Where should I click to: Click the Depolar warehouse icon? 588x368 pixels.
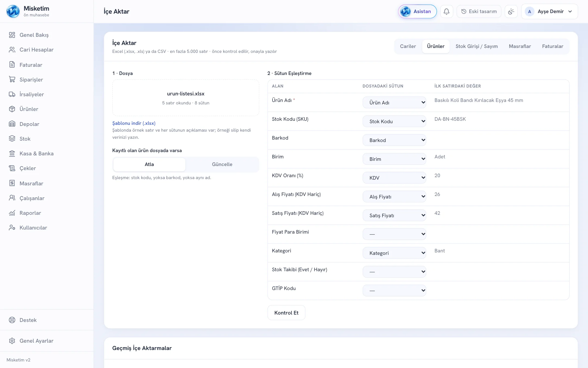[x=12, y=124]
